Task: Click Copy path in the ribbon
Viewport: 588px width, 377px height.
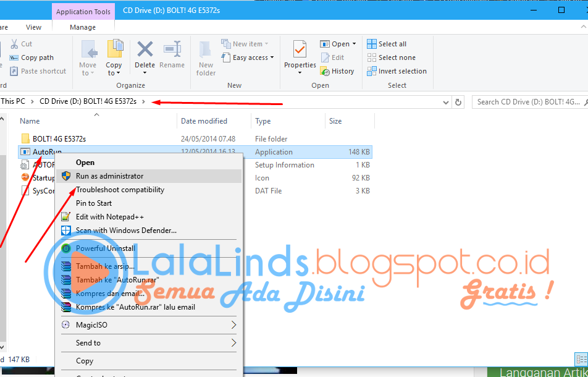Action: coord(31,57)
